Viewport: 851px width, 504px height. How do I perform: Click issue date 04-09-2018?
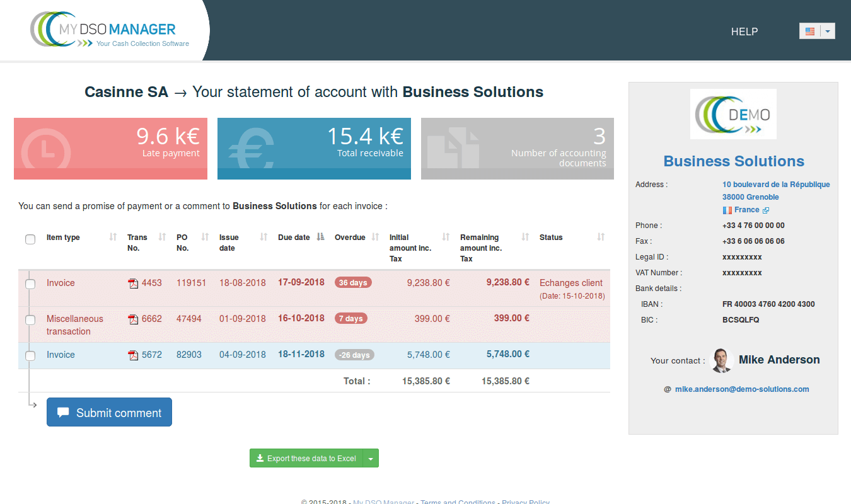[x=243, y=355]
